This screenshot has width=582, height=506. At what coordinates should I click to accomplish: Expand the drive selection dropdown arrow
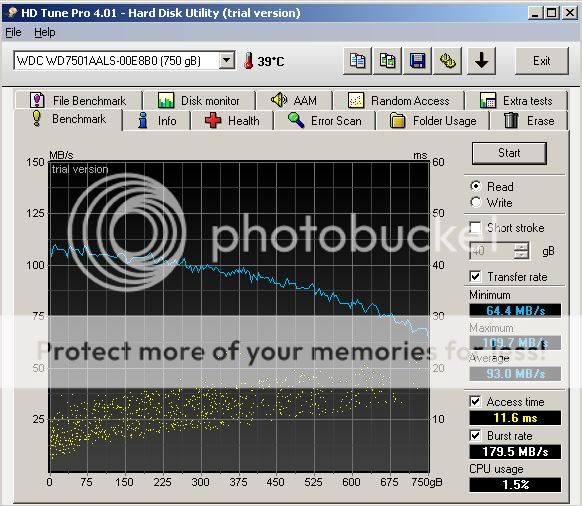226,60
